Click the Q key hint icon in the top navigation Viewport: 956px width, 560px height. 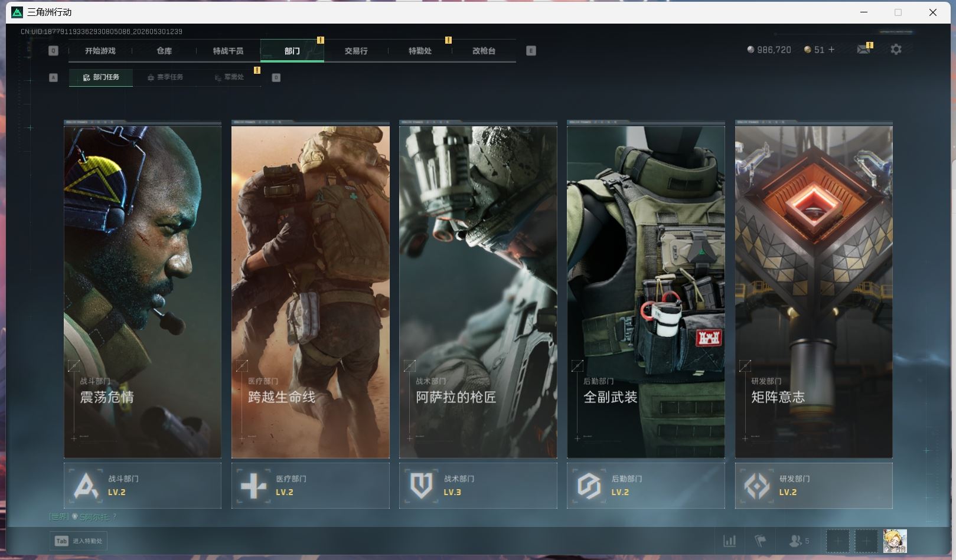pyautogui.click(x=53, y=51)
